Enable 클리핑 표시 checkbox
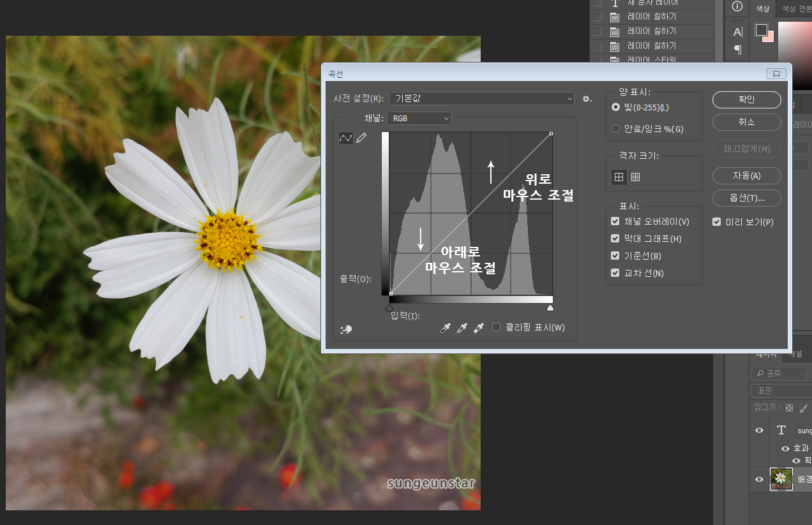 pyautogui.click(x=497, y=327)
